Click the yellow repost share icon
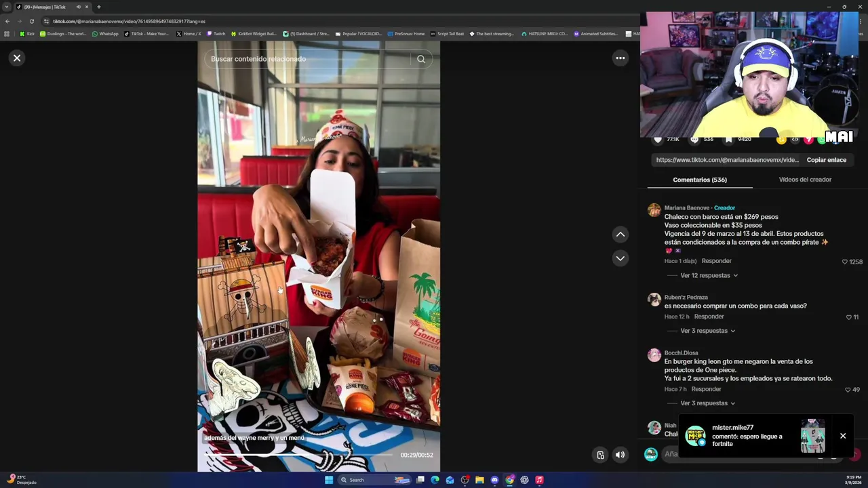The width and height of the screenshot is (868, 488). click(781, 140)
